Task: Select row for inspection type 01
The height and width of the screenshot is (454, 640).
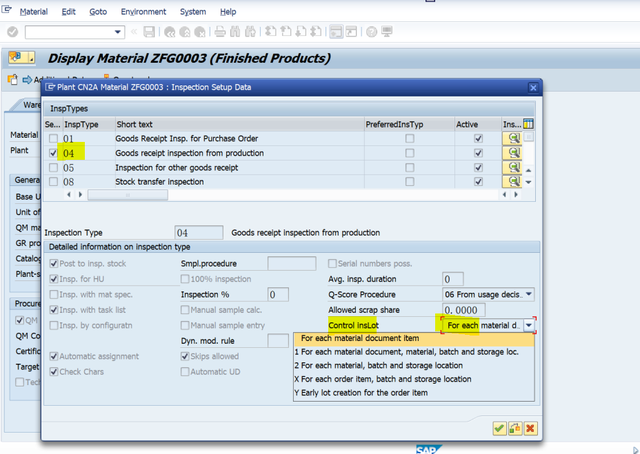Action: [x=53, y=138]
